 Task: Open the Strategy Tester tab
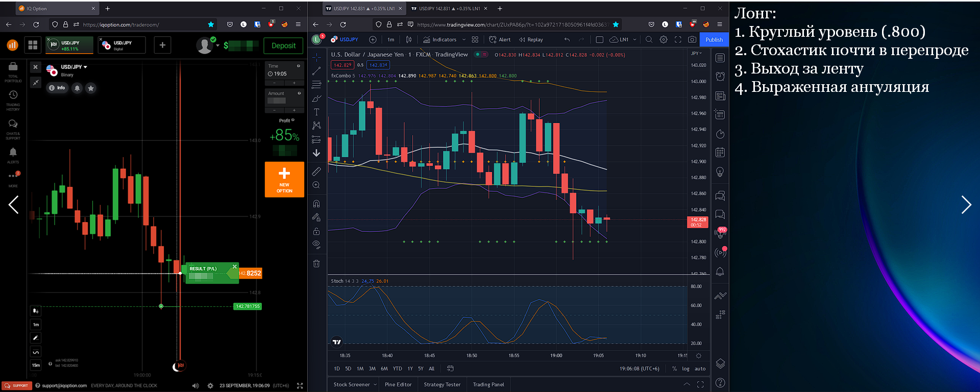[442, 385]
